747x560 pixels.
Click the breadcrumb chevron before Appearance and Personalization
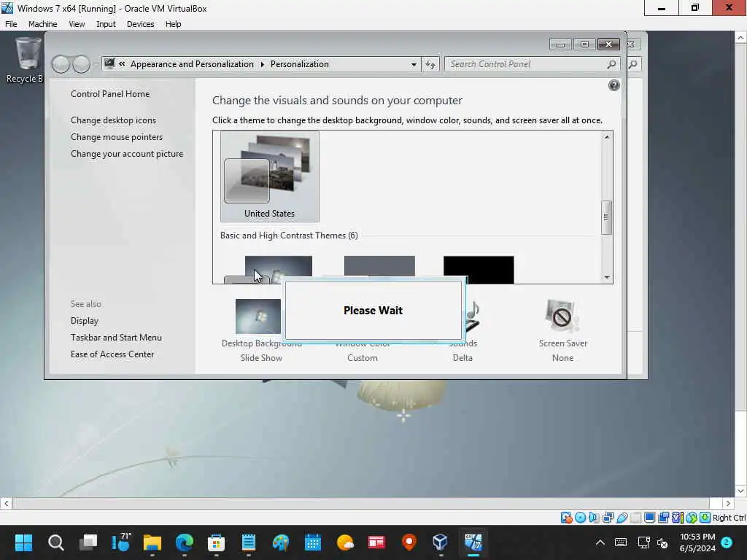tap(122, 64)
